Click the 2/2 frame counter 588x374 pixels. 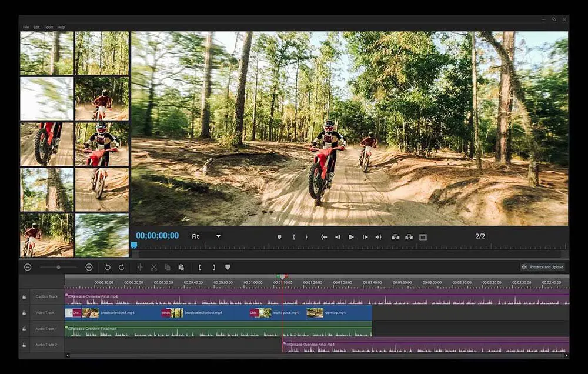point(480,236)
